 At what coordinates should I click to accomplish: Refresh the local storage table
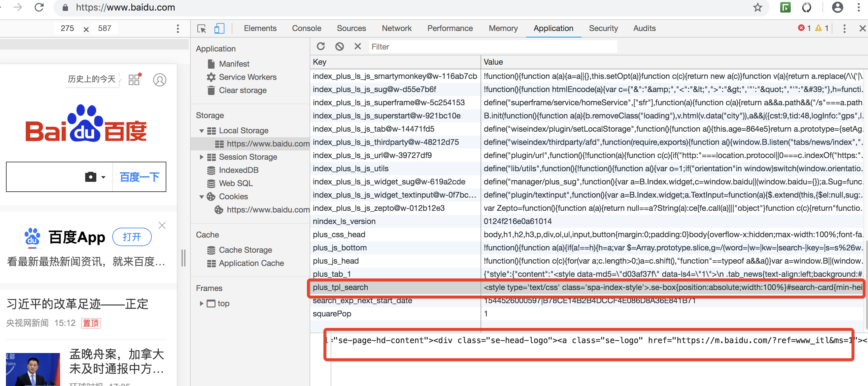(x=320, y=47)
